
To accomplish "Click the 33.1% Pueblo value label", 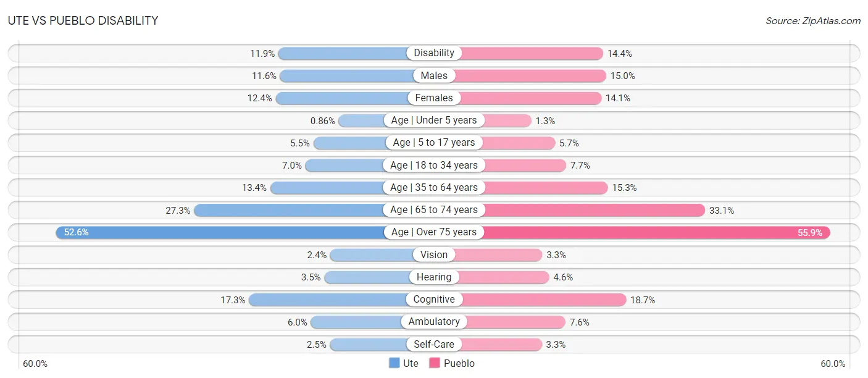I will 721,210.
